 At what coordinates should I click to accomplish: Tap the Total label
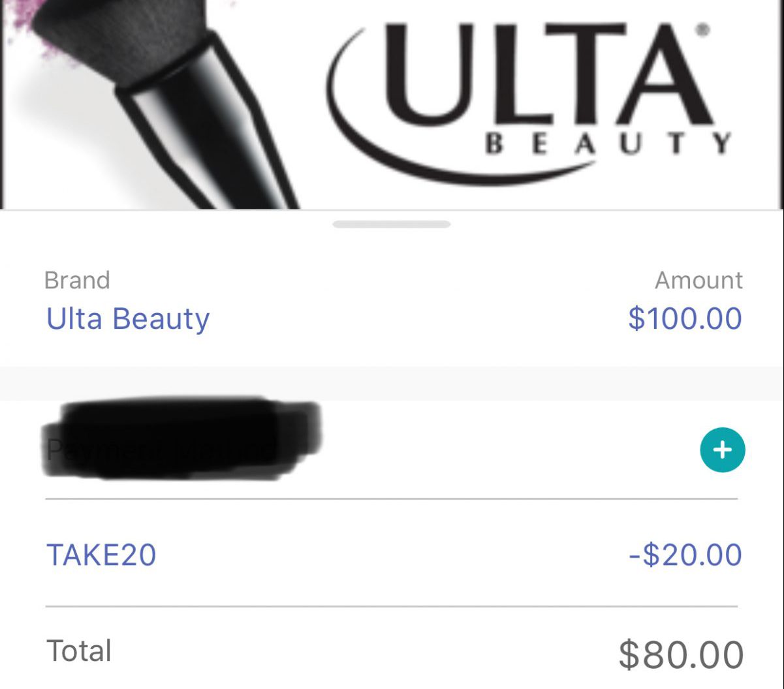tap(79, 651)
